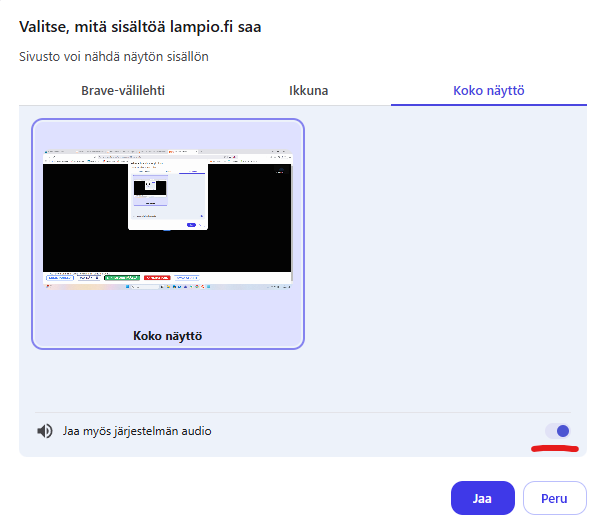Image resolution: width=596 pixels, height=524 pixels.
Task: Click the 'Jaa myös järjestelmän audio' label
Action: (x=137, y=431)
